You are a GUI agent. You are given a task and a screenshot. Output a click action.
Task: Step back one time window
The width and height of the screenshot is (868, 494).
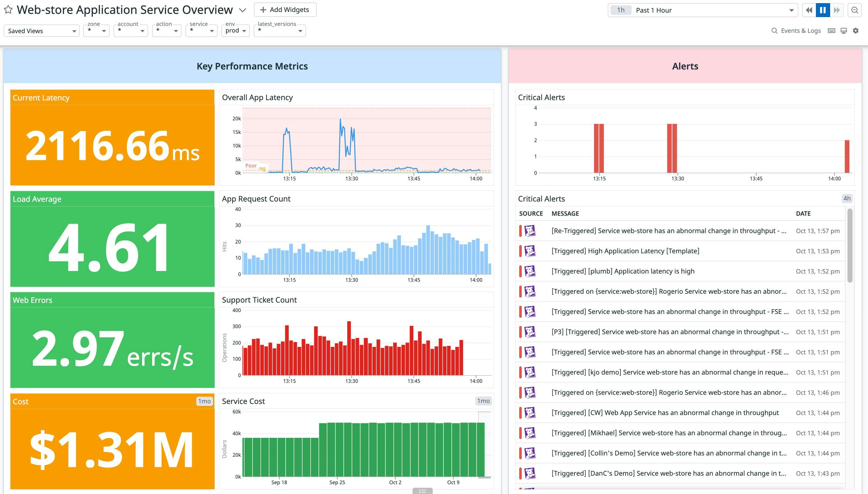809,10
